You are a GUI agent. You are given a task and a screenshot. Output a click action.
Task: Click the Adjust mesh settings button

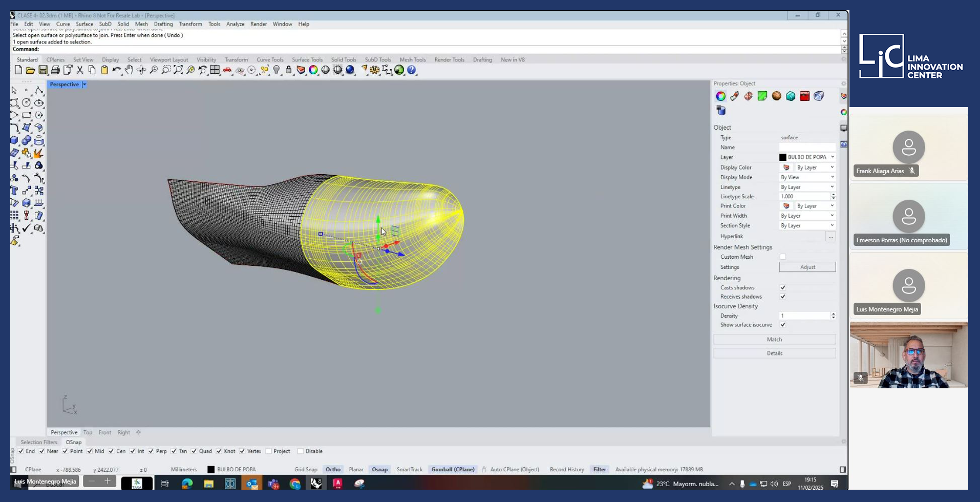click(x=807, y=267)
